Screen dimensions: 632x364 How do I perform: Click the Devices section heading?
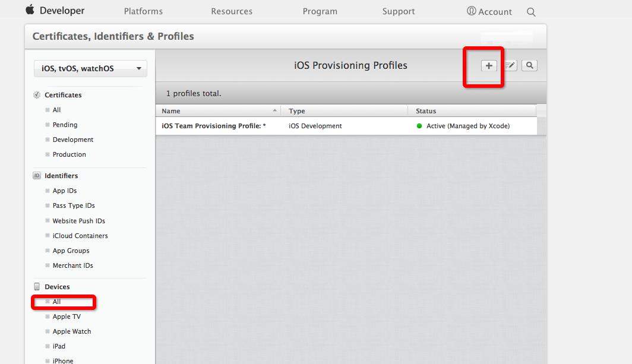pos(57,287)
